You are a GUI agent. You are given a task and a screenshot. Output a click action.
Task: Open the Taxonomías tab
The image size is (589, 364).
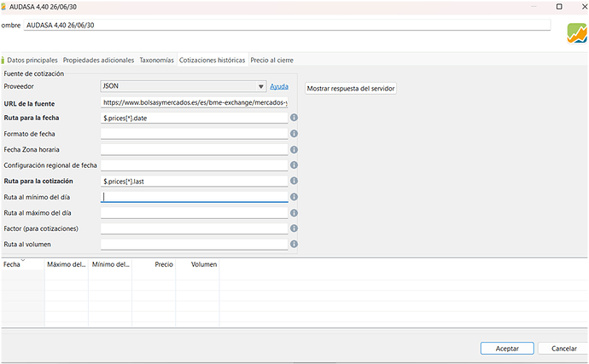click(157, 60)
